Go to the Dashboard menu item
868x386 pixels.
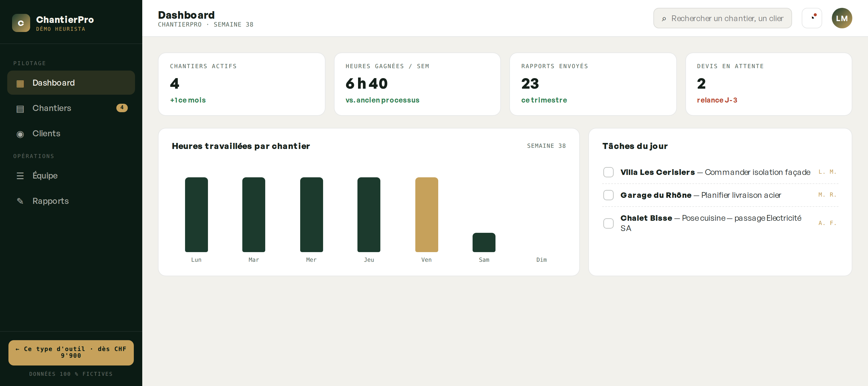point(71,83)
